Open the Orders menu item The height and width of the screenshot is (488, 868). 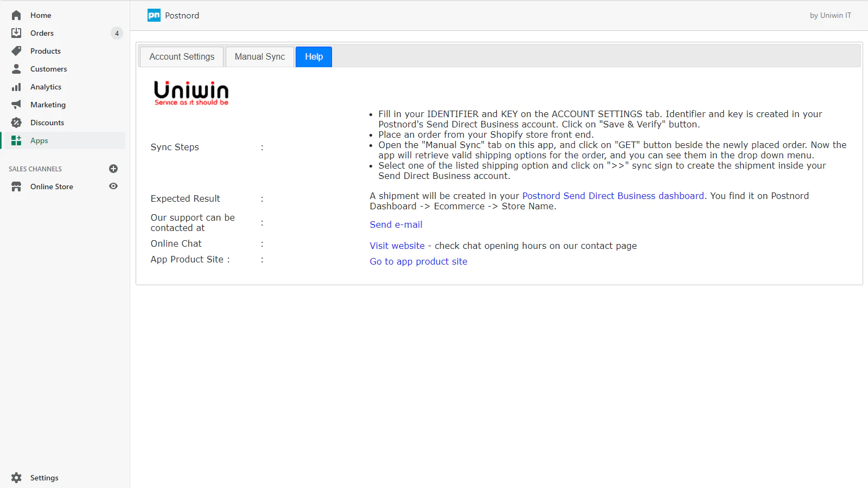tap(42, 33)
